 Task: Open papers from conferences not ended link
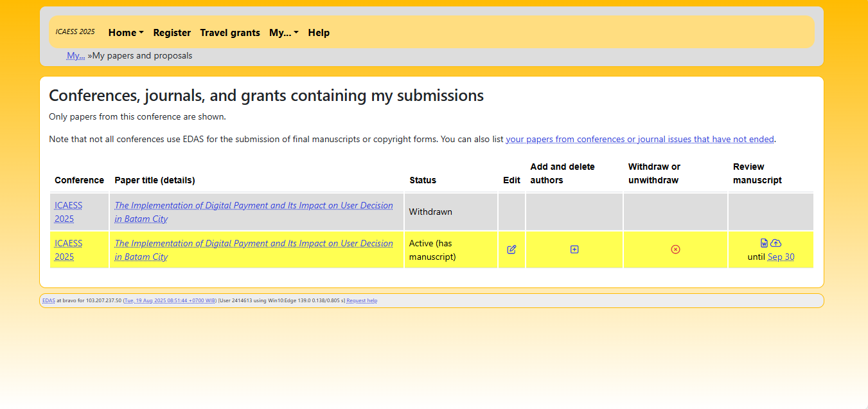640,140
